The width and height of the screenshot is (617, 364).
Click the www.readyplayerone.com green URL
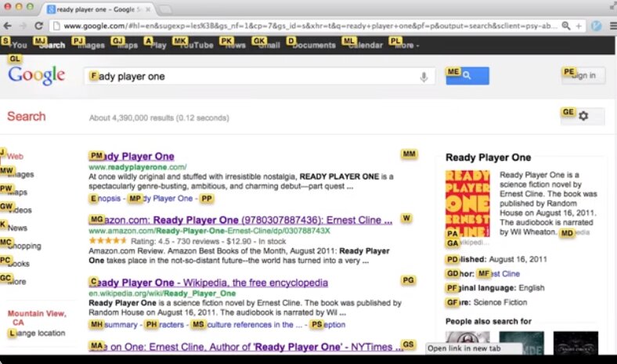(x=138, y=168)
